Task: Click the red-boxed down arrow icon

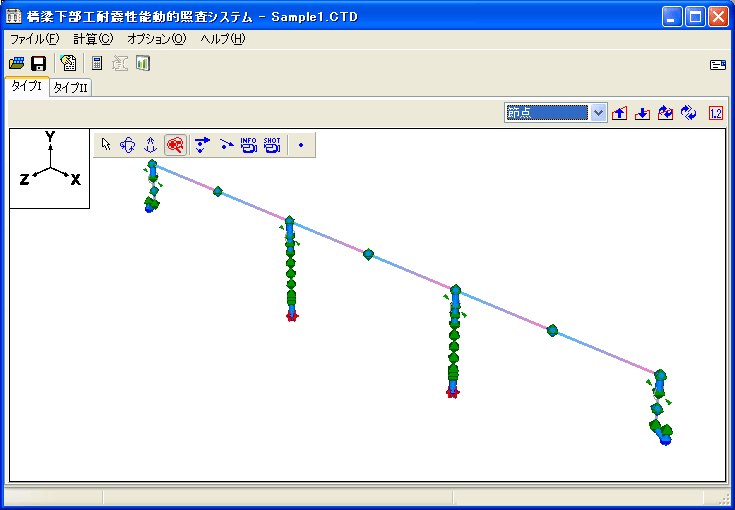Action: [x=642, y=113]
